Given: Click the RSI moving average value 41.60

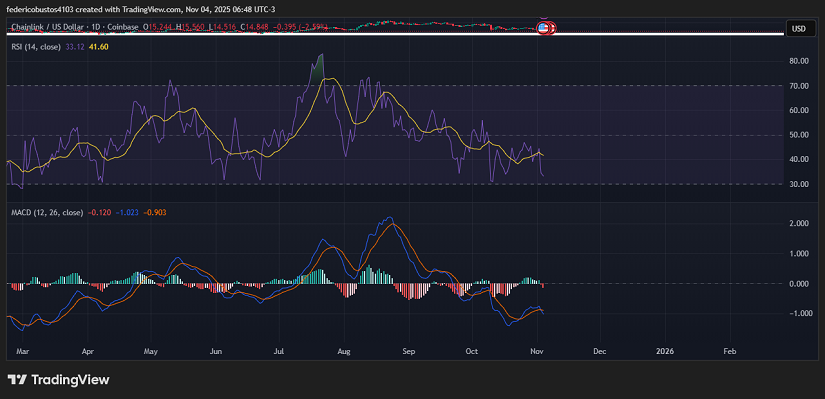Looking at the screenshot, I should coord(99,47).
